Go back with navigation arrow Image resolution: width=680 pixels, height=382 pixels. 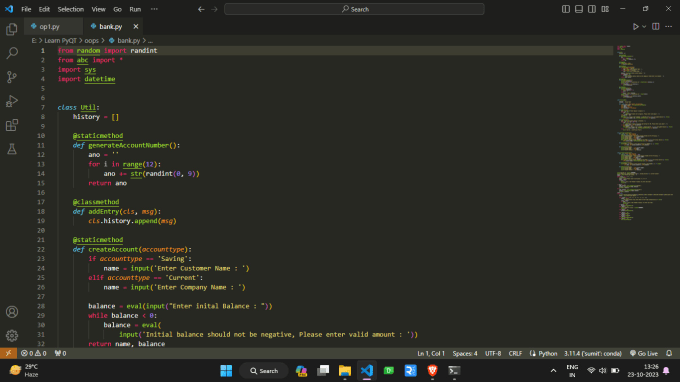click(201, 9)
